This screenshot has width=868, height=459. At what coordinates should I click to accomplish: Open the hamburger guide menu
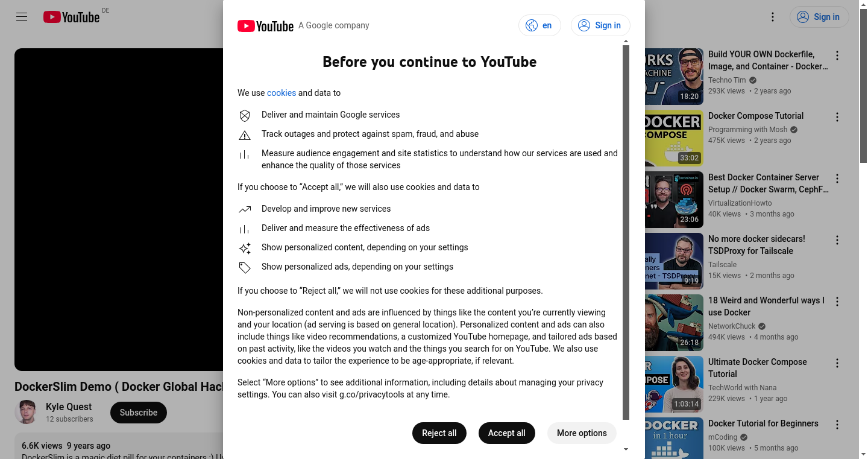[22, 17]
